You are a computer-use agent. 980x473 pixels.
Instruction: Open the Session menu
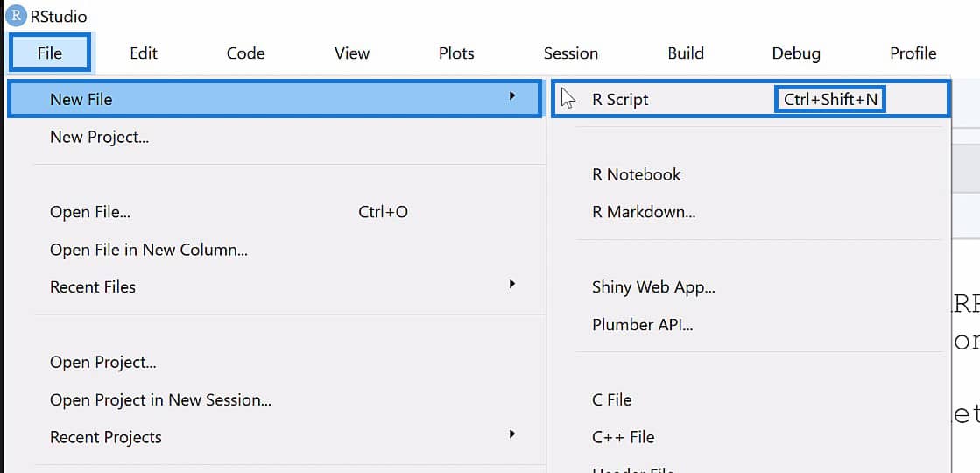(x=571, y=53)
